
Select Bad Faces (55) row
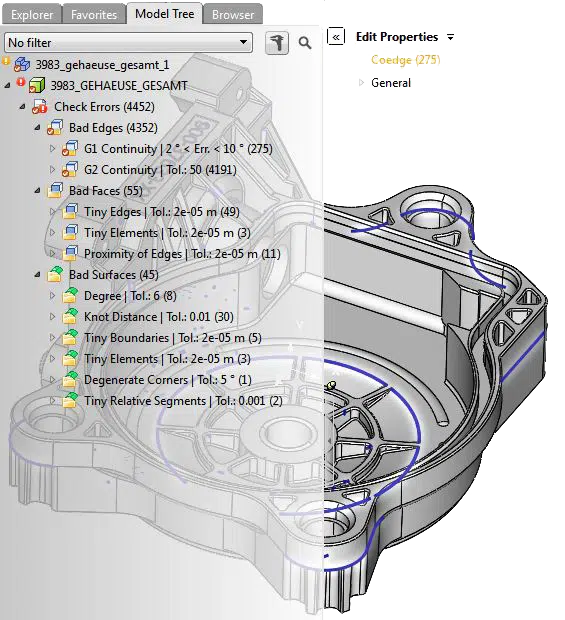point(106,191)
